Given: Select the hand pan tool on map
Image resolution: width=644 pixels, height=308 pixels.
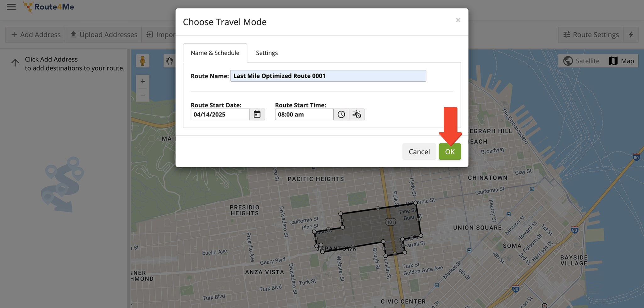Looking at the screenshot, I should [x=169, y=61].
